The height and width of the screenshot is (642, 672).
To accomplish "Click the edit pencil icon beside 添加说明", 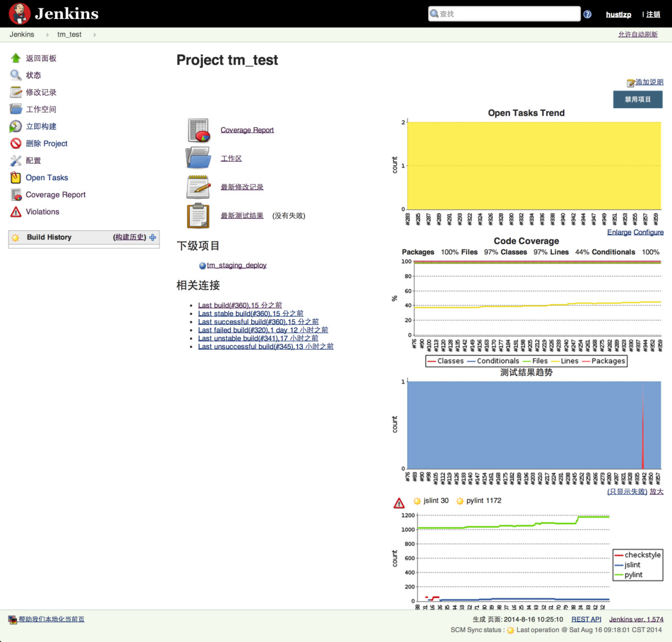I will pos(631,83).
